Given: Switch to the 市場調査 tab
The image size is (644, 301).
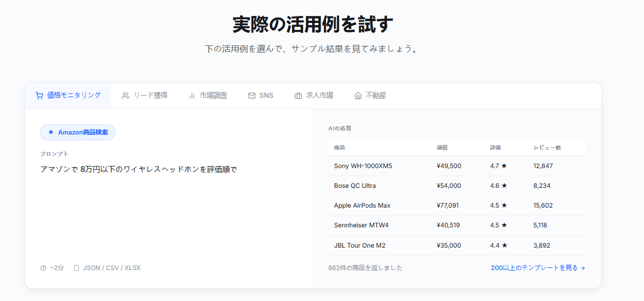Looking at the screenshot, I should [x=207, y=96].
